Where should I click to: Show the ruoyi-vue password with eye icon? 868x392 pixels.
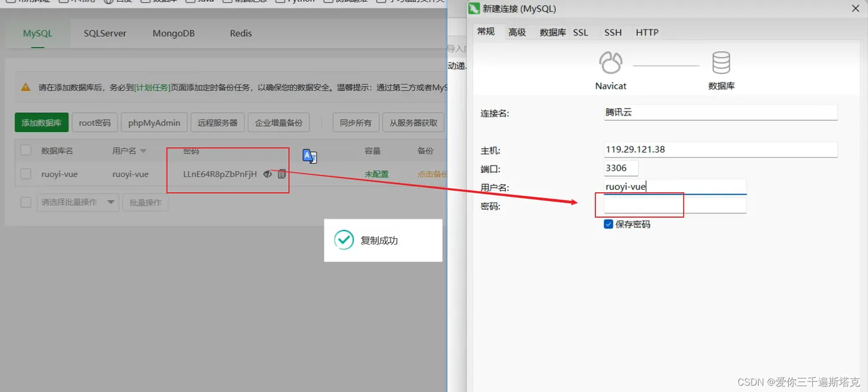point(267,174)
